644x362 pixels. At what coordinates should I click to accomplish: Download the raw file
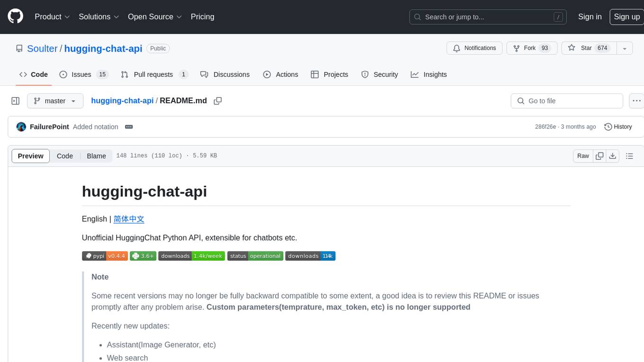pyautogui.click(x=613, y=156)
